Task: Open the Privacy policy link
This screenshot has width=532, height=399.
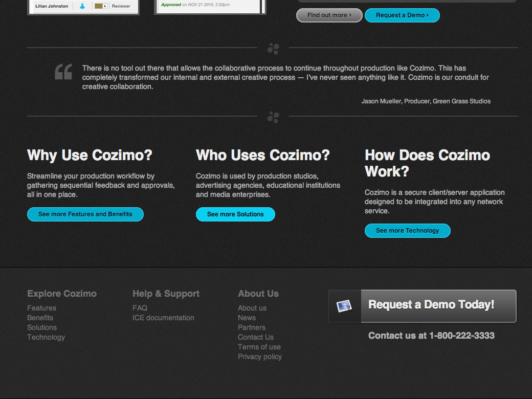Action: coord(259,357)
